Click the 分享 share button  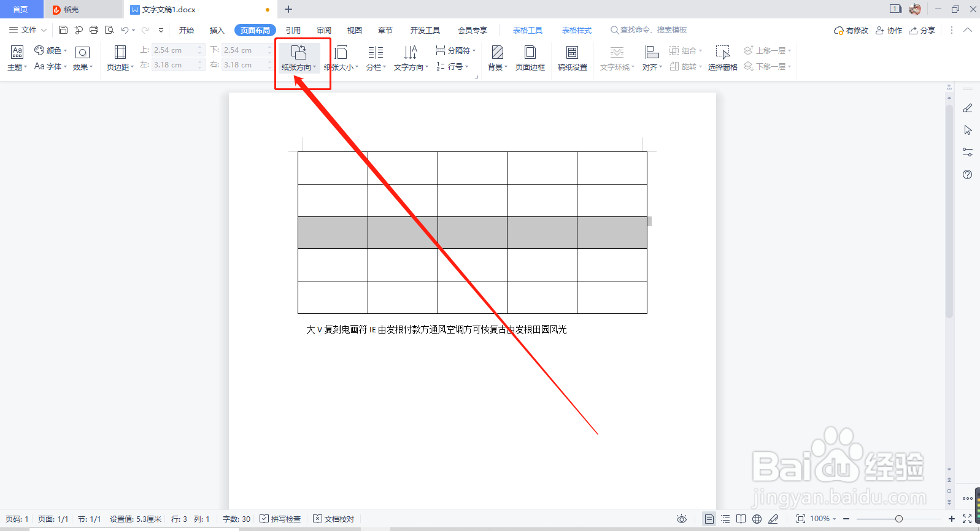922,30
